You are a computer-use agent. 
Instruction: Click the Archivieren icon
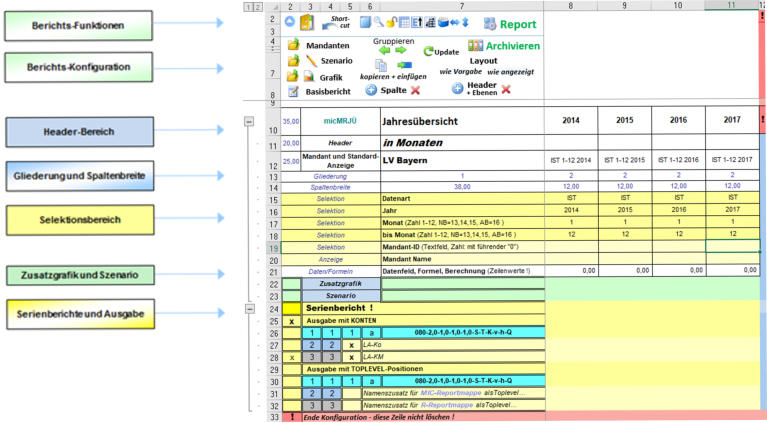coord(476,46)
